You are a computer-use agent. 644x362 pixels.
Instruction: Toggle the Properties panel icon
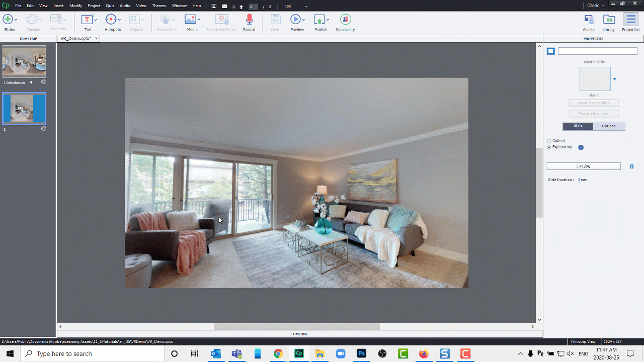coord(630,19)
